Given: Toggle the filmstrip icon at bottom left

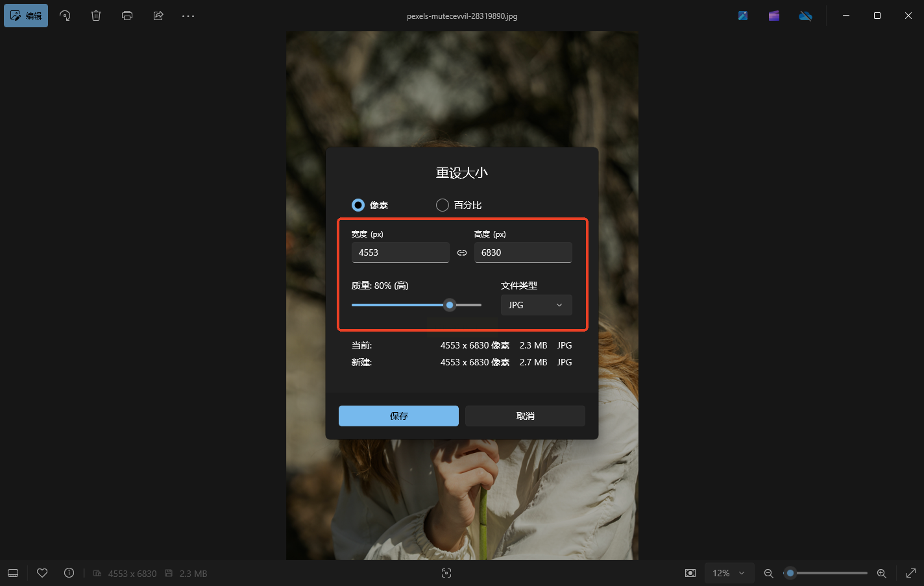Looking at the screenshot, I should [x=13, y=573].
